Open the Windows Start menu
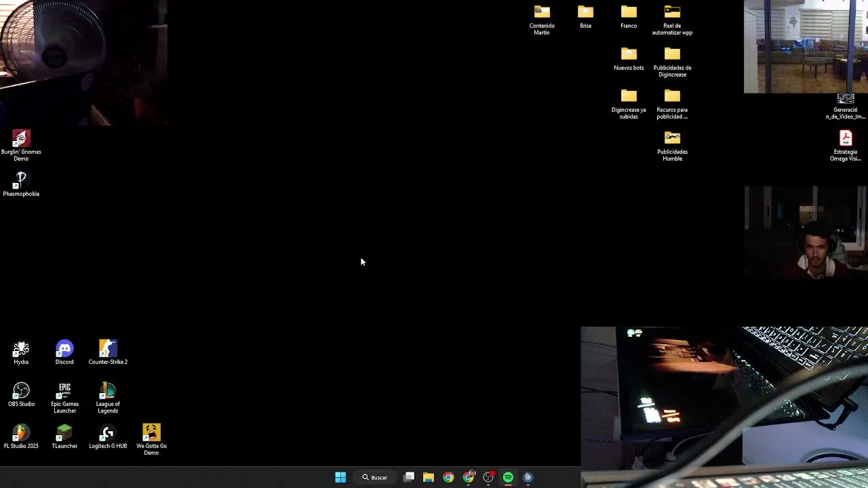 [340, 477]
